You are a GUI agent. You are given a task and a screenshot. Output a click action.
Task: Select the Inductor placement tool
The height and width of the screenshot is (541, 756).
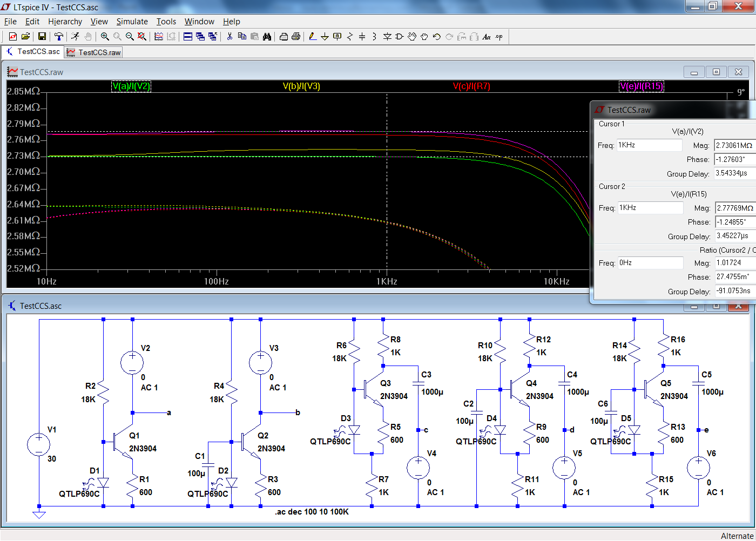(x=374, y=36)
